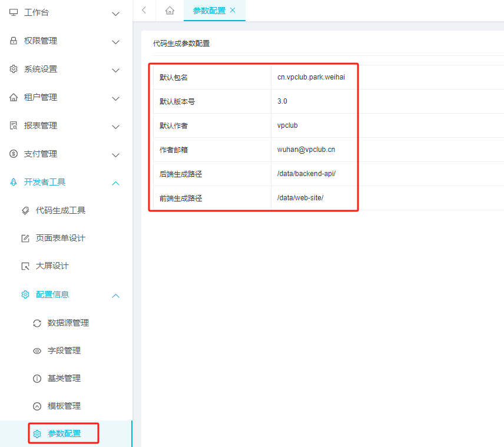Click the email wuhan@vpclub.cn
The image size is (504, 447).
click(306, 150)
